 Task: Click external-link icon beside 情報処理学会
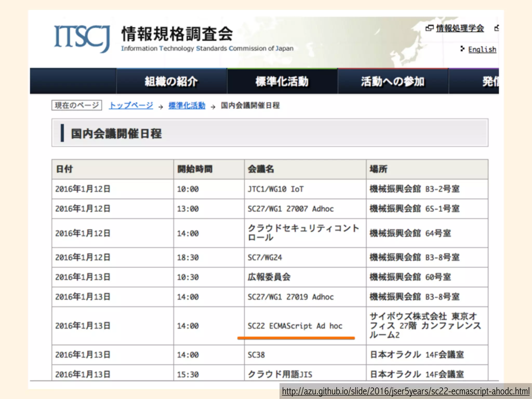click(429, 28)
